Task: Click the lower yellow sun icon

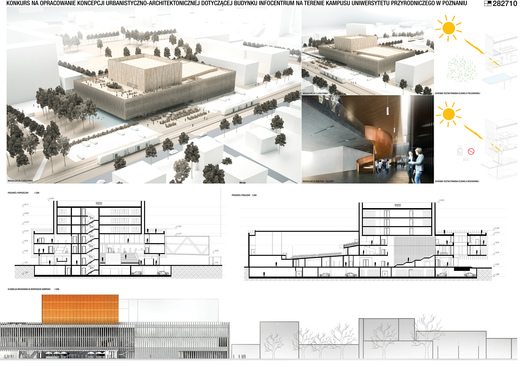Action: (x=448, y=114)
